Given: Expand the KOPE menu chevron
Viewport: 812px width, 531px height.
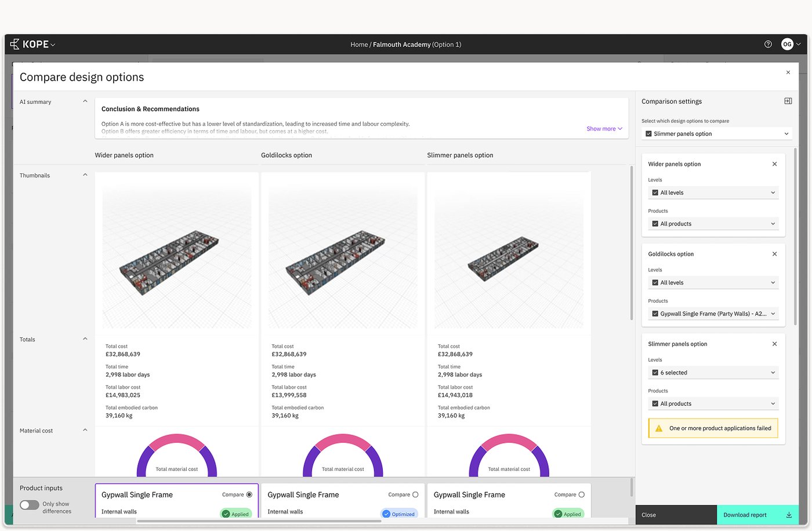Looking at the screenshot, I should (x=53, y=45).
